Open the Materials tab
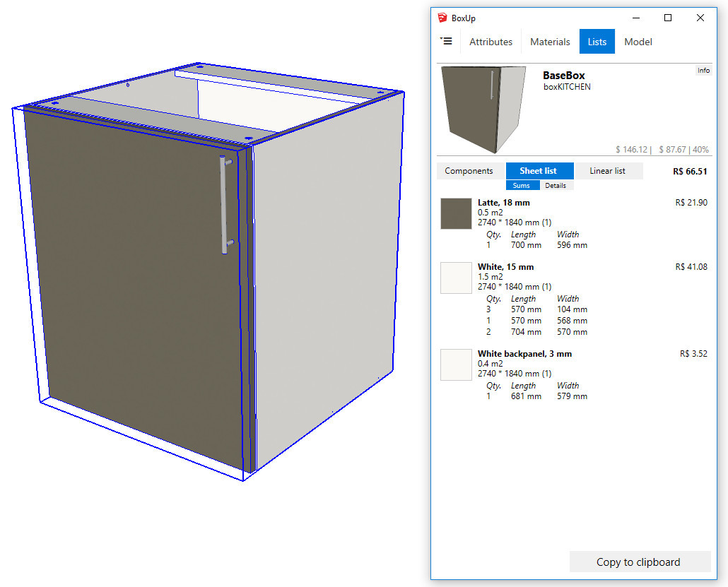The image size is (728, 587). click(549, 41)
